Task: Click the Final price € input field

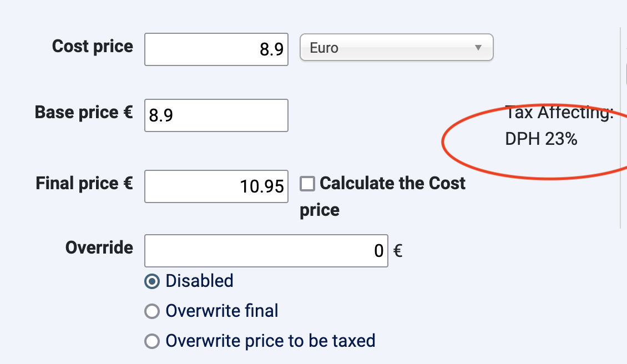Action: (216, 186)
